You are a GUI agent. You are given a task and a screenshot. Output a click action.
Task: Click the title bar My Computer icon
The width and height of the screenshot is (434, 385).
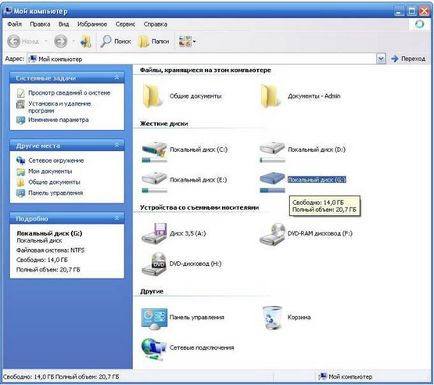(x=8, y=11)
